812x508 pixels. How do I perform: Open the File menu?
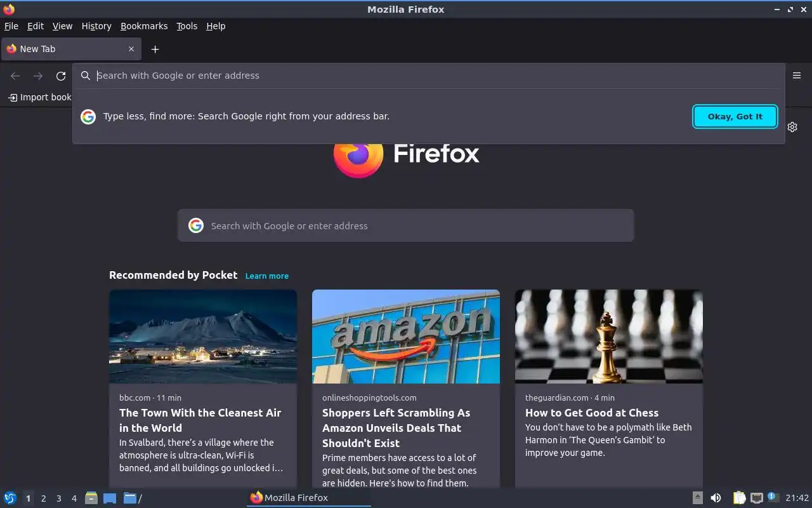click(x=11, y=26)
